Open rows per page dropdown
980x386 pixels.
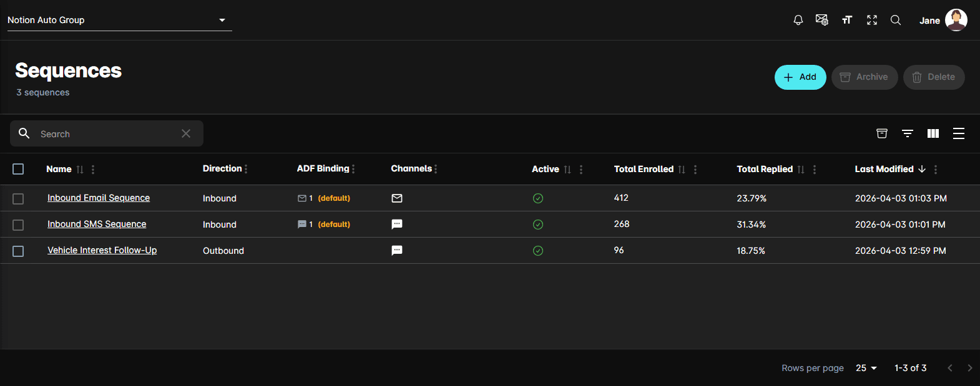pos(866,368)
